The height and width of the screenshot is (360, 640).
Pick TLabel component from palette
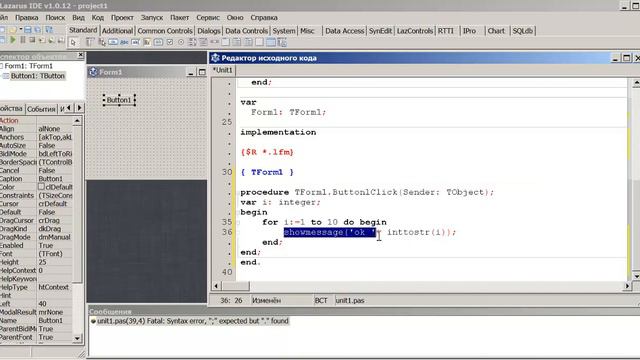point(124,42)
